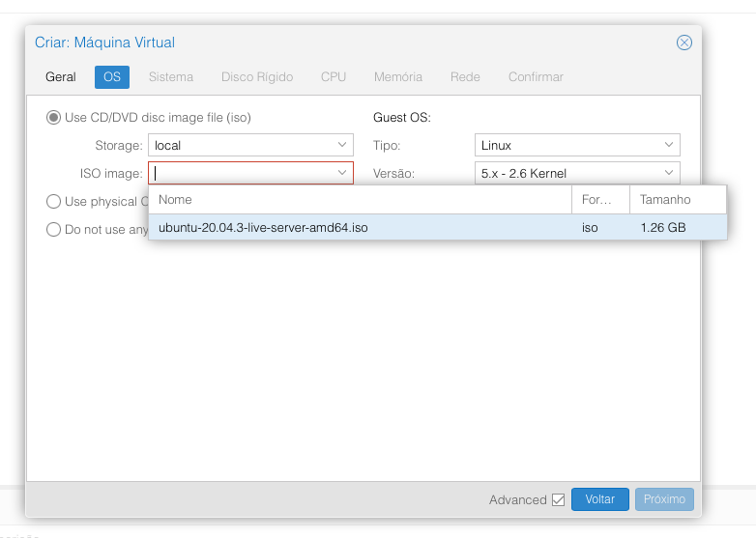The width and height of the screenshot is (756, 538).
Task: Close the Criar Máquina Virtual dialog
Action: 683,42
